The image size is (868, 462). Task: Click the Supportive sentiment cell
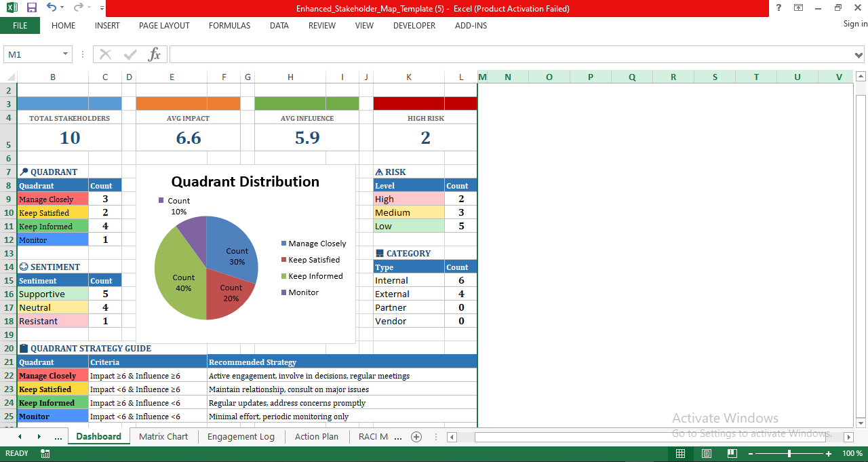[53, 294]
